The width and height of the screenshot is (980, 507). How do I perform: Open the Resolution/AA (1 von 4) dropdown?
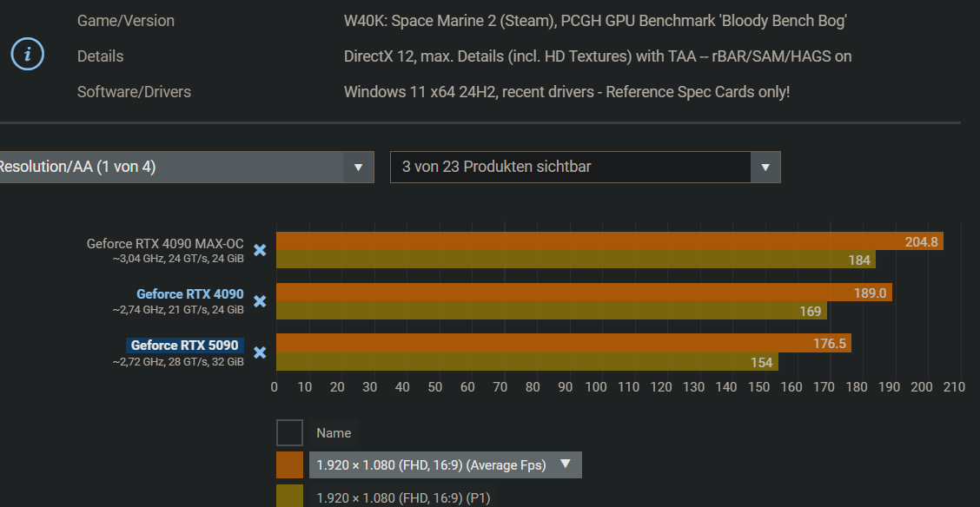[x=186, y=167]
